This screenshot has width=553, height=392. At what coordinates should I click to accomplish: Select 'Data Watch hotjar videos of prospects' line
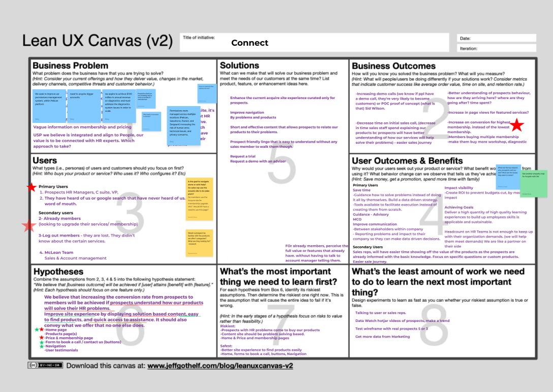tap(402, 321)
